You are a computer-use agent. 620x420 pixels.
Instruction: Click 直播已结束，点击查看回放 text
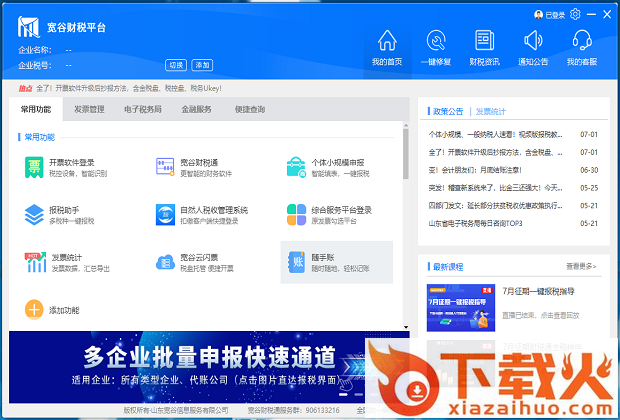(x=541, y=315)
